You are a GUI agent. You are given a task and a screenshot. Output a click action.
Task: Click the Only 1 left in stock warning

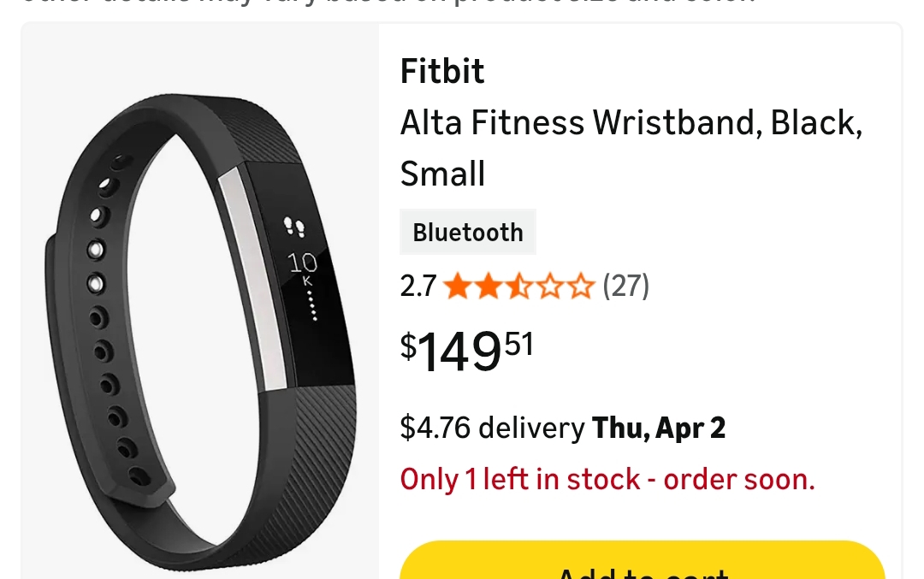click(x=607, y=480)
